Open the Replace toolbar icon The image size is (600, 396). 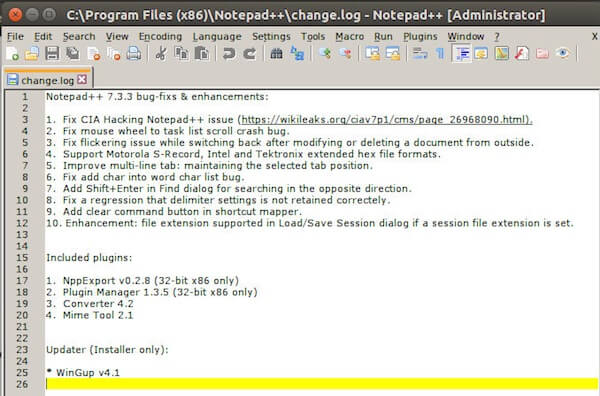point(297,54)
